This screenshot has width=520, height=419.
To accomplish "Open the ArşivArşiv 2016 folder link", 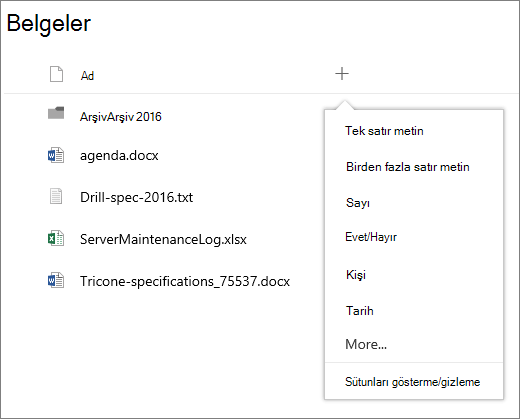I will tap(121, 117).
